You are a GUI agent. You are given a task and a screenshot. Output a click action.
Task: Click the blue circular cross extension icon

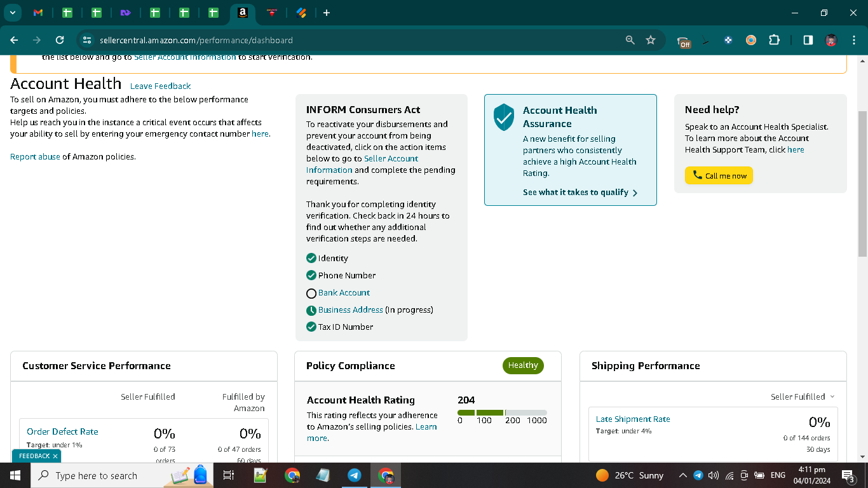coord(728,40)
